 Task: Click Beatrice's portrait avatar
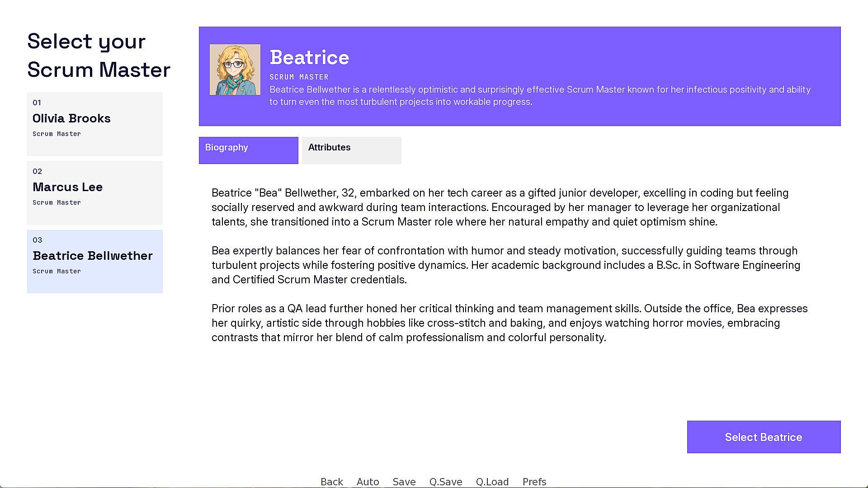point(235,70)
